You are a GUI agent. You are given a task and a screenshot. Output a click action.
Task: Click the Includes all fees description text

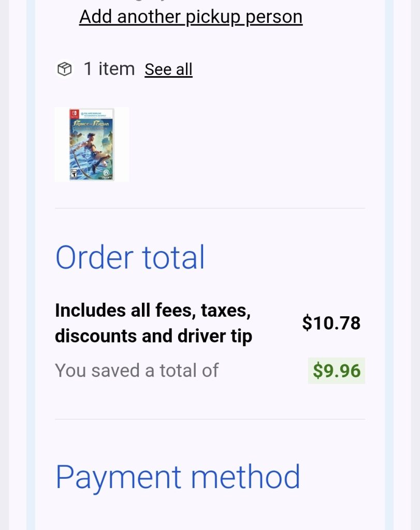pyautogui.click(x=153, y=323)
